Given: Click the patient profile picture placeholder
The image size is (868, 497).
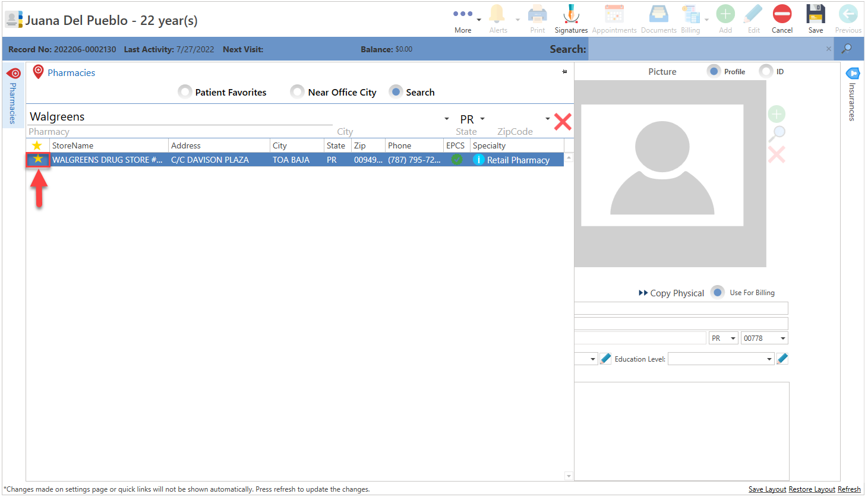Looking at the screenshot, I should tap(662, 165).
